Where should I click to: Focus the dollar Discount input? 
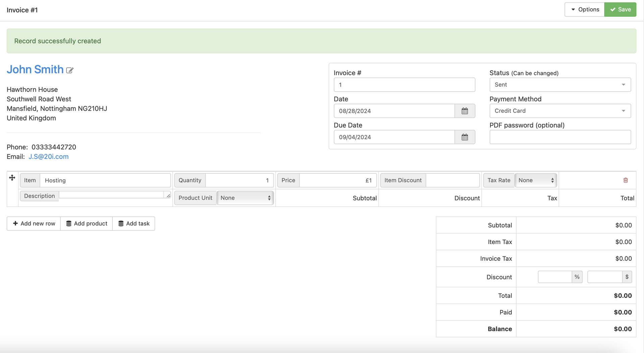[605, 277]
